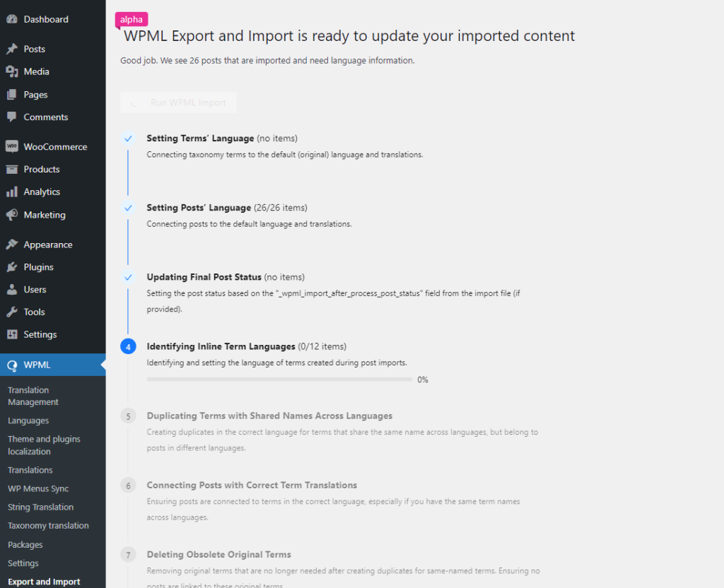Click 'Setting Terms' Language' step title

[x=200, y=139]
